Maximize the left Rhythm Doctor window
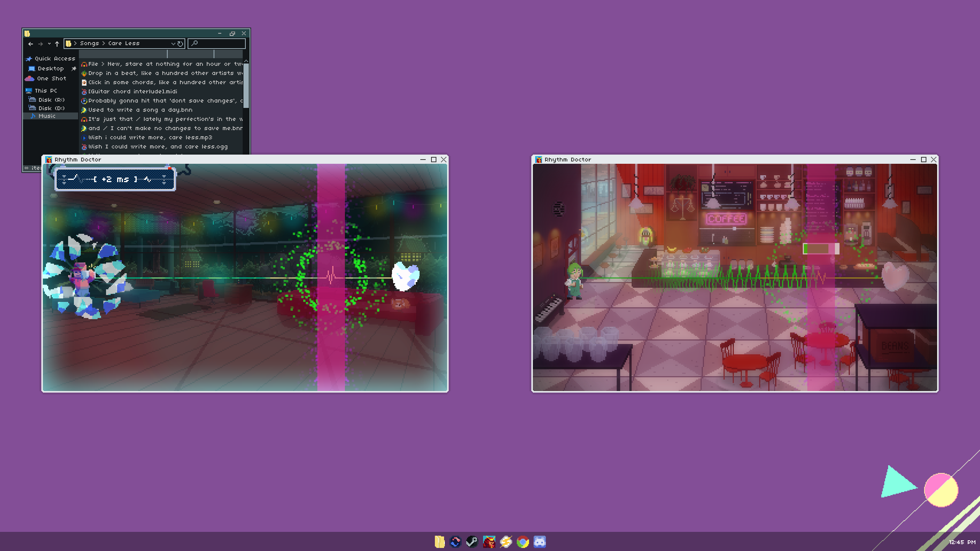The image size is (980, 551). pos(434,160)
